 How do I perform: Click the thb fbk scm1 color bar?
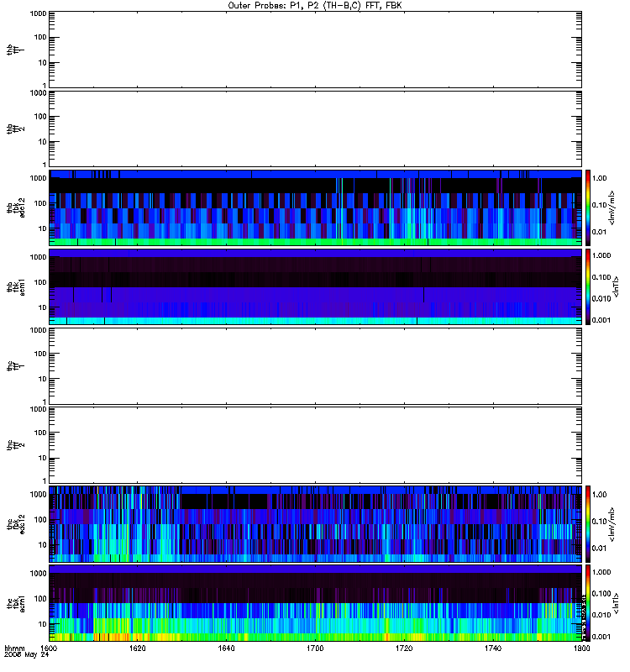point(588,286)
